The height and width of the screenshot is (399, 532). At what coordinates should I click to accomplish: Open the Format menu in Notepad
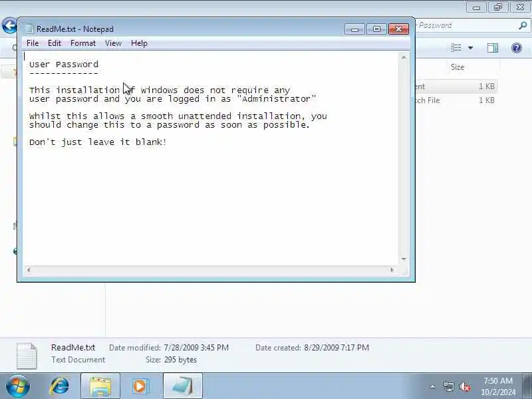coord(83,43)
